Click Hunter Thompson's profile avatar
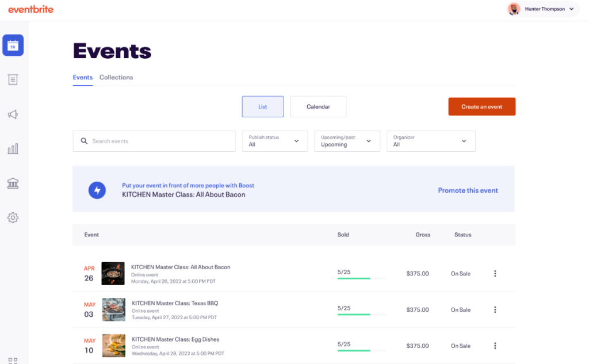589x364 pixels. coord(514,9)
